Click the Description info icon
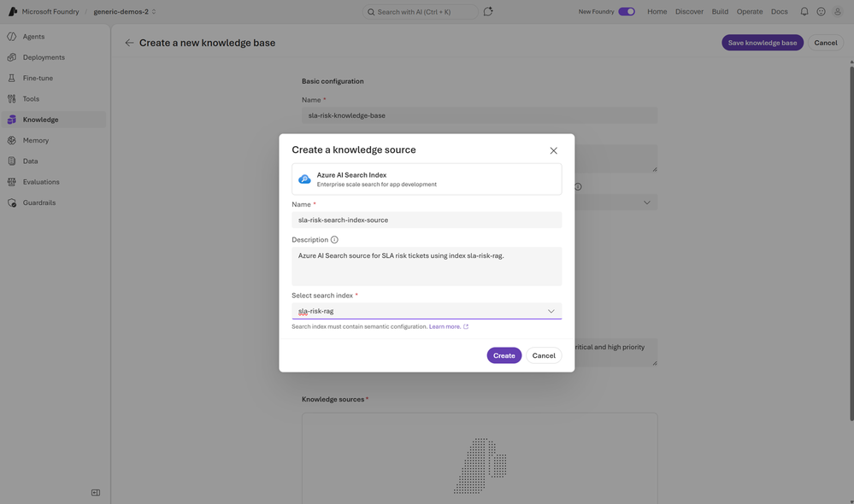 [x=334, y=239]
